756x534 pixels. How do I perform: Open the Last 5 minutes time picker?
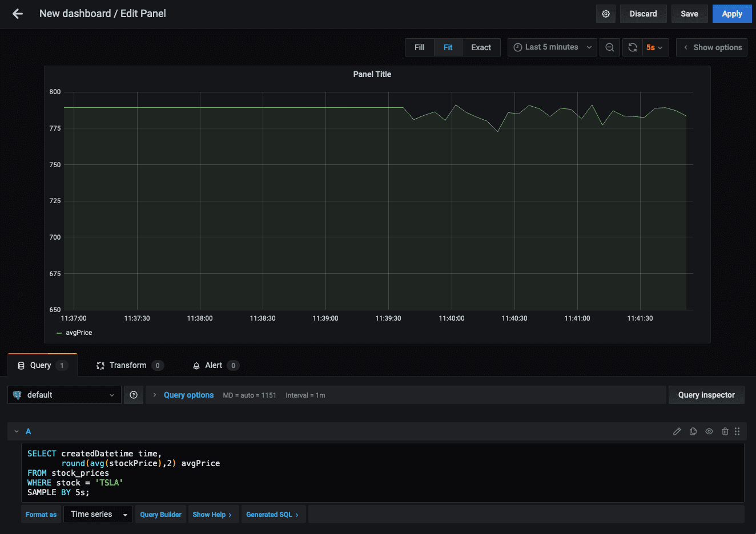click(552, 47)
